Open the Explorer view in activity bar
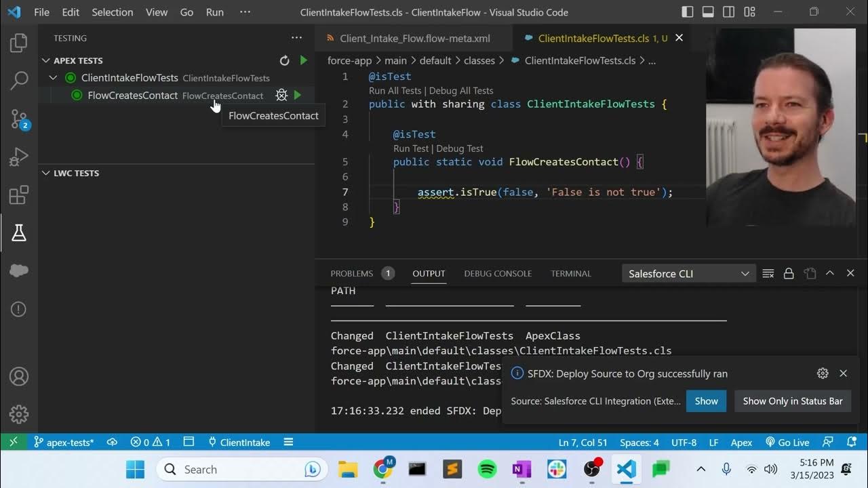The height and width of the screenshot is (488, 868). click(x=19, y=43)
